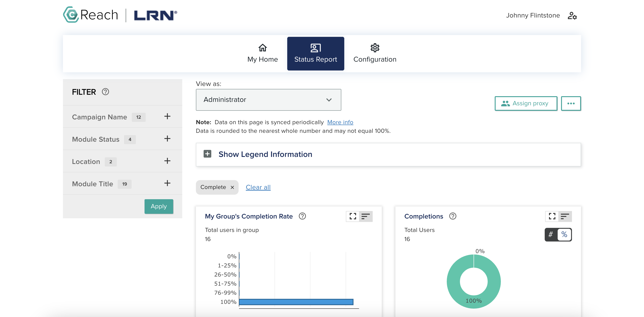Click the ellipsis options icon beside Assign proxy

click(x=571, y=103)
